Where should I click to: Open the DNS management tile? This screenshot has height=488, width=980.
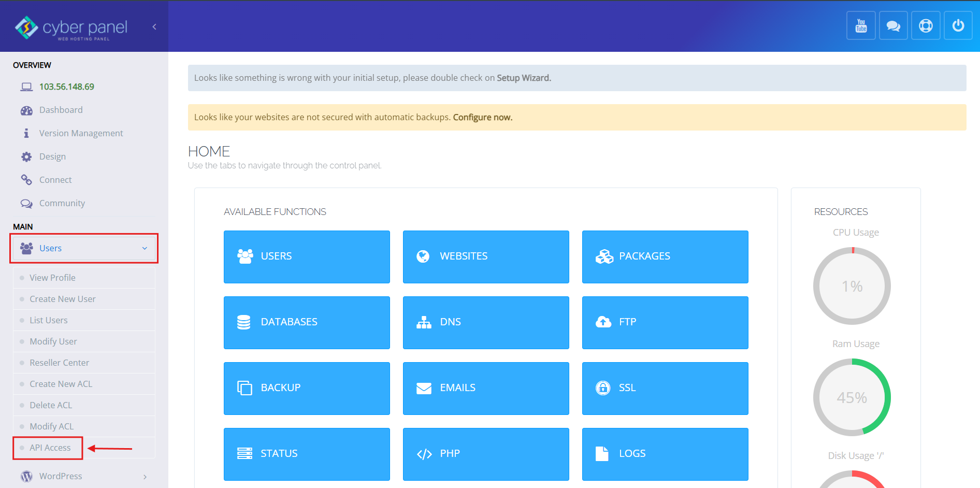point(485,322)
